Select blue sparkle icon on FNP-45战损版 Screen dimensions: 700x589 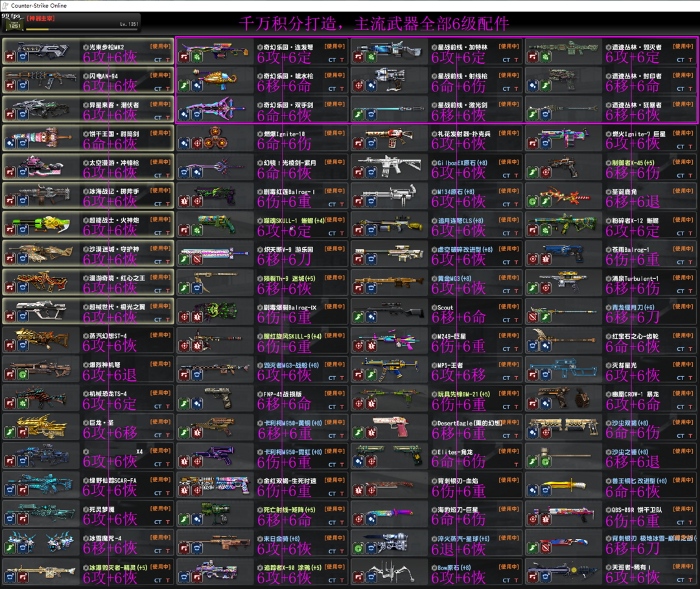197,404
